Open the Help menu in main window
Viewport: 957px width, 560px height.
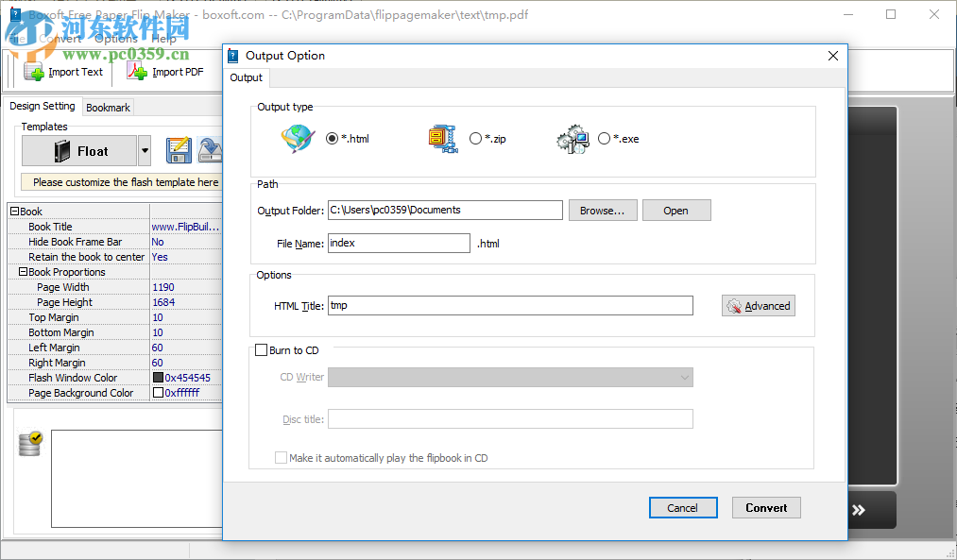tap(163, 39)
